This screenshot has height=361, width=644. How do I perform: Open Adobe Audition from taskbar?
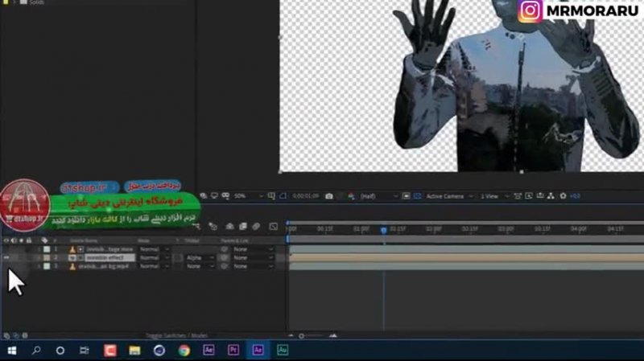pyautogui.click(x=283, y=351)
